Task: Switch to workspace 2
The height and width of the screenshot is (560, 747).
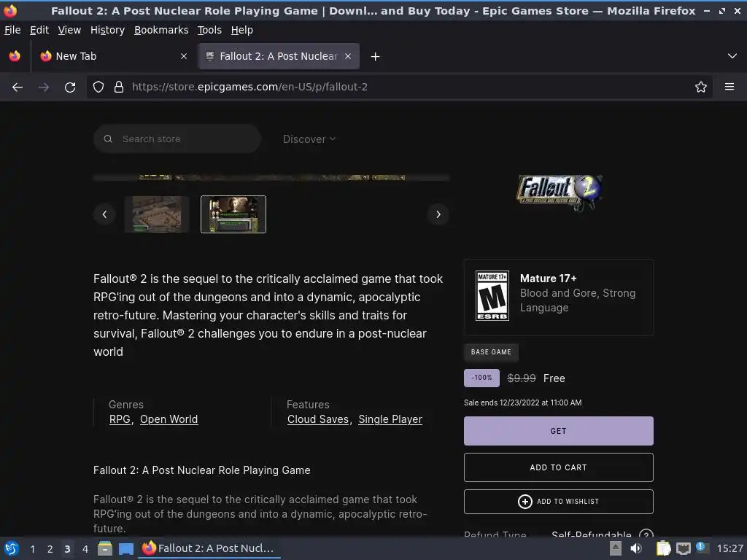Action: (x=50, y=549)
